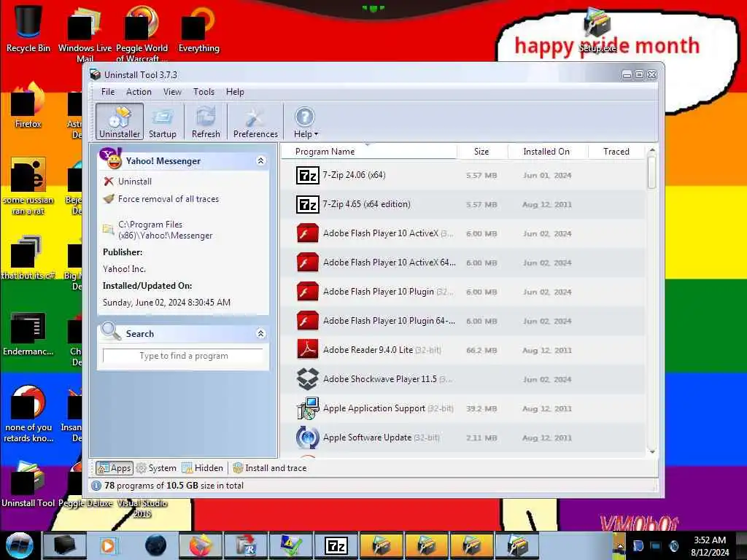
Task: Open the Firefox taskbar button
Action: click(x=201, y=545)
